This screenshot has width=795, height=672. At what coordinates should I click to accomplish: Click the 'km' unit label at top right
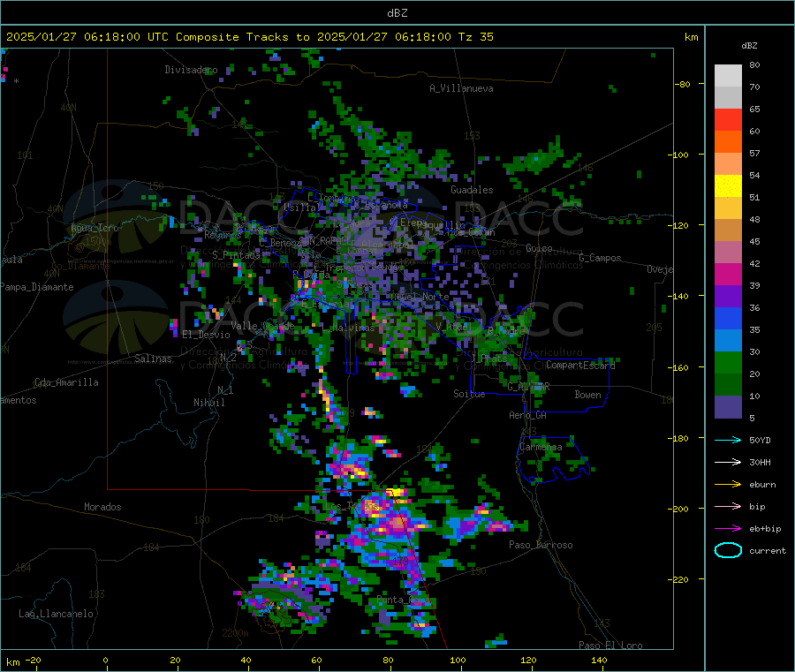click(691, 37)
